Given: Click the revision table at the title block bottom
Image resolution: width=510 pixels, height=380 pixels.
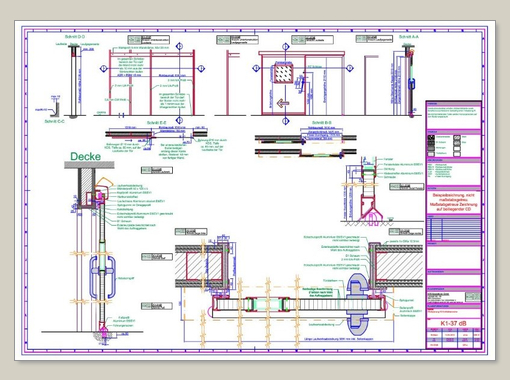Looking at the screenshot, I should [x=453, y=338].
